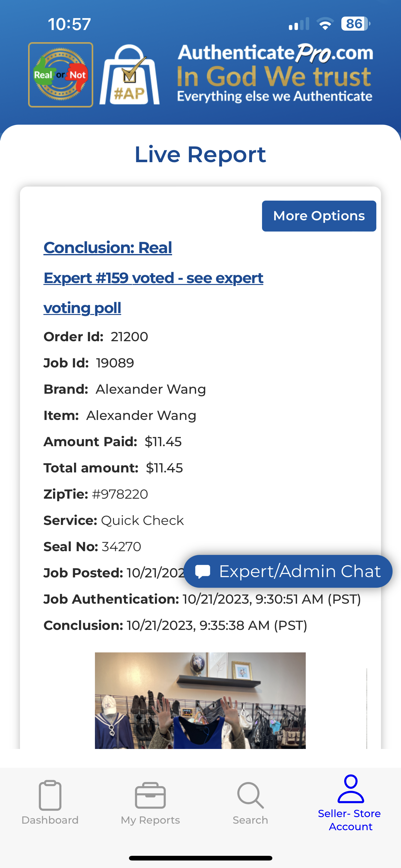View Expert #159 voting poll link
The image size is (401, 868).
153,278
